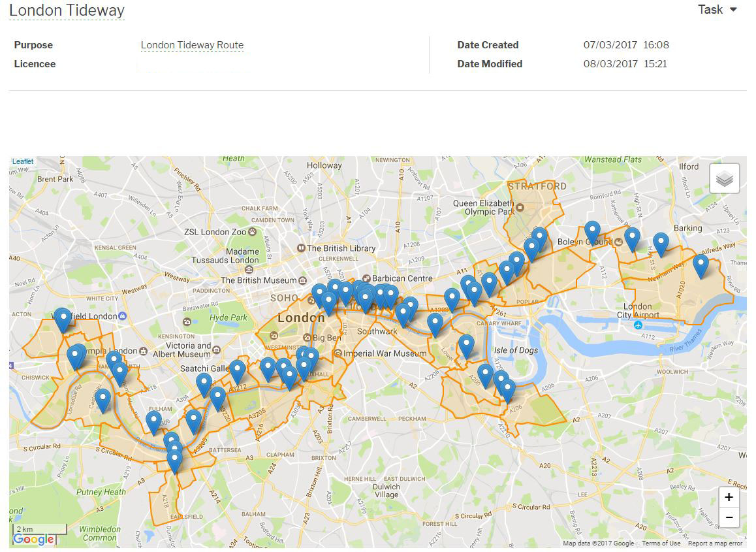Select the southernmost pin above Earlsfield

(x=174, y=460)
